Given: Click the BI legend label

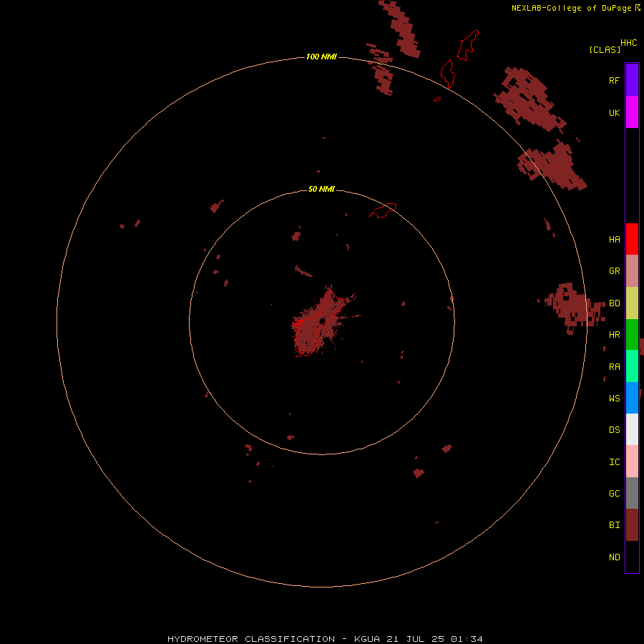Looking at the screenshot, I should (614, 525).
